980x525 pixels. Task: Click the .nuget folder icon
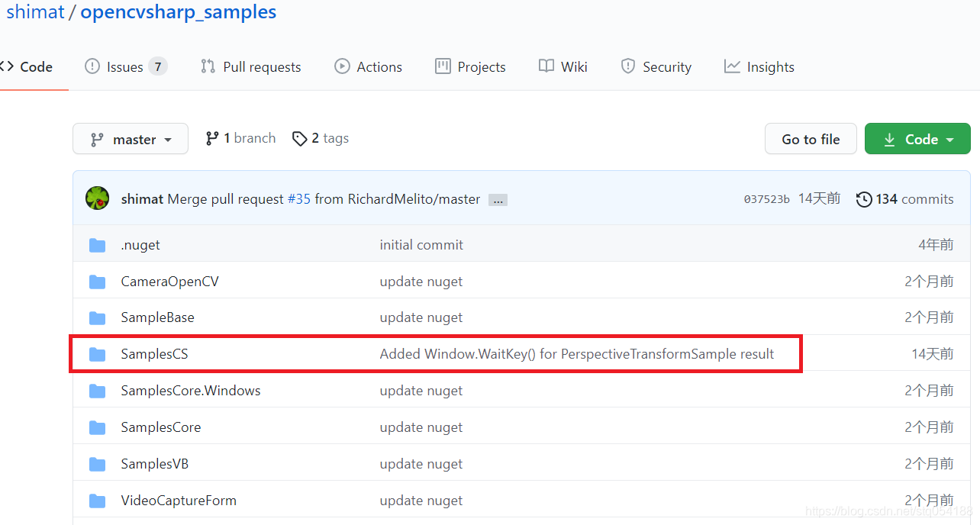(x=97, y=244)
